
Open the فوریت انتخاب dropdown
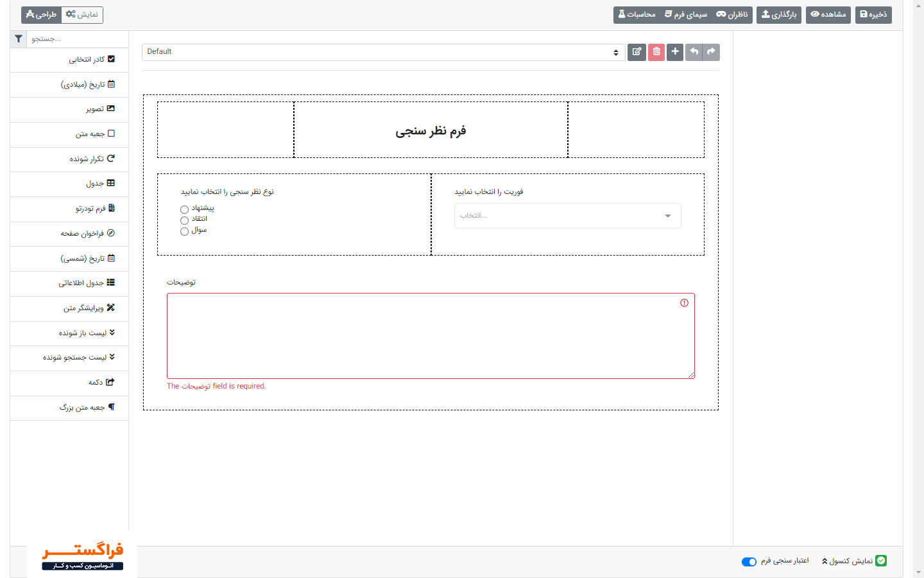567,216
